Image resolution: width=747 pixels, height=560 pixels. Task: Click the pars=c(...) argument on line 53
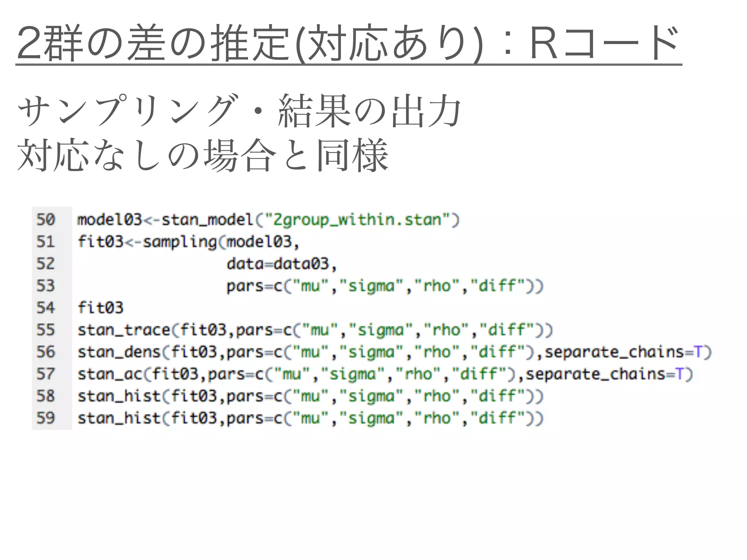(385, 286)
